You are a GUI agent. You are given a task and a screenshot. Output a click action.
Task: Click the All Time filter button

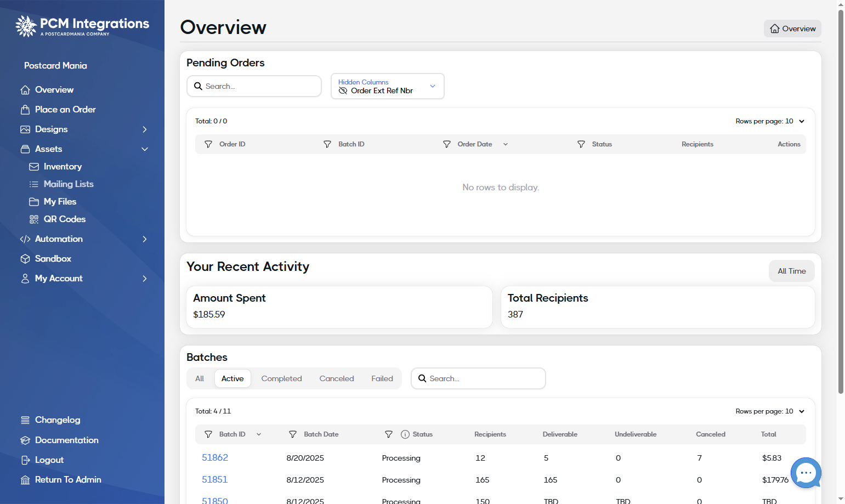pyautogui.click(x=791, y=271)
